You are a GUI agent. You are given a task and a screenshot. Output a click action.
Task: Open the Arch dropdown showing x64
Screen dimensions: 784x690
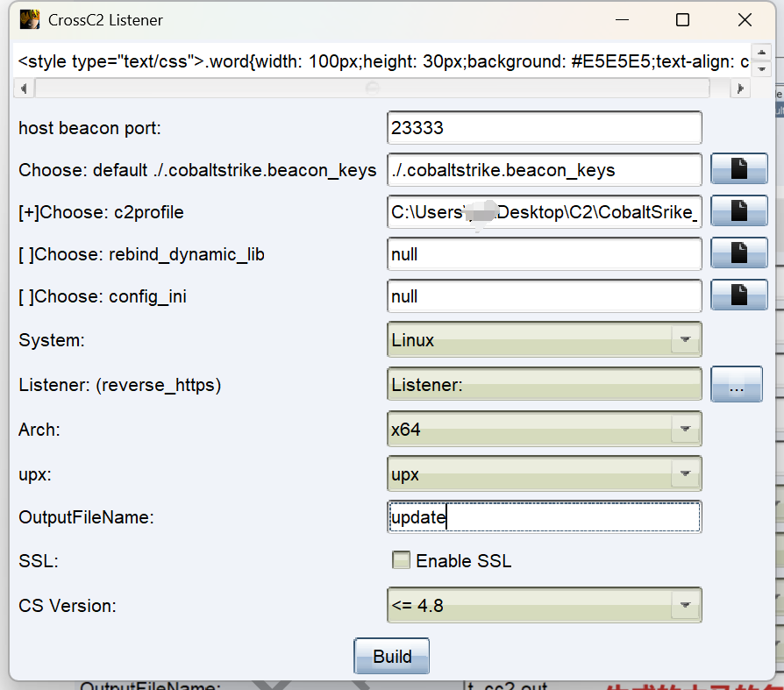pyautogui.click(x=545, y=429)
